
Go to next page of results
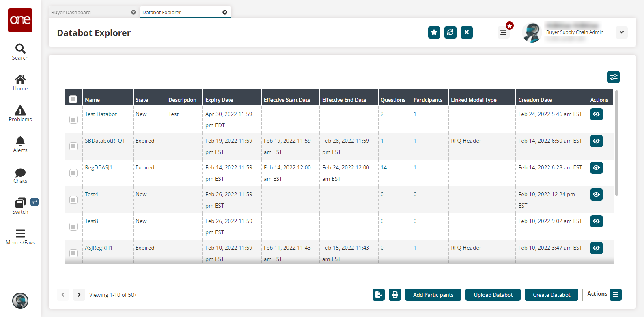(79, 295)
